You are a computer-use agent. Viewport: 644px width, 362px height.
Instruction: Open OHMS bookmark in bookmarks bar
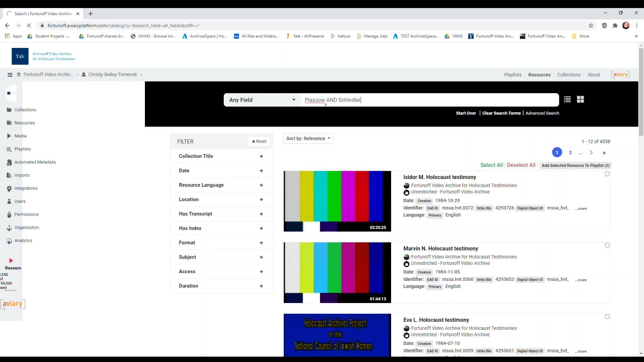[153, 36]
